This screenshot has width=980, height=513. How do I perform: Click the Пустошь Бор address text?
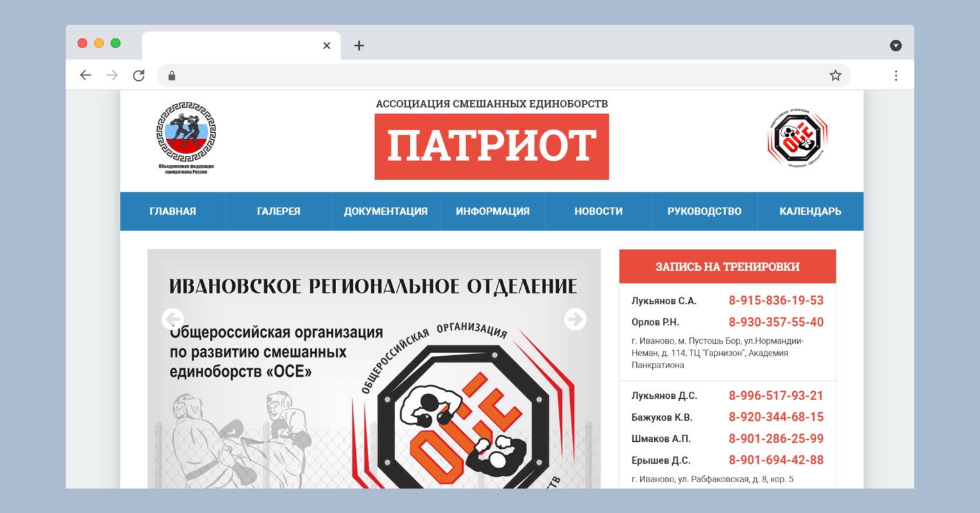click(718, 353)
